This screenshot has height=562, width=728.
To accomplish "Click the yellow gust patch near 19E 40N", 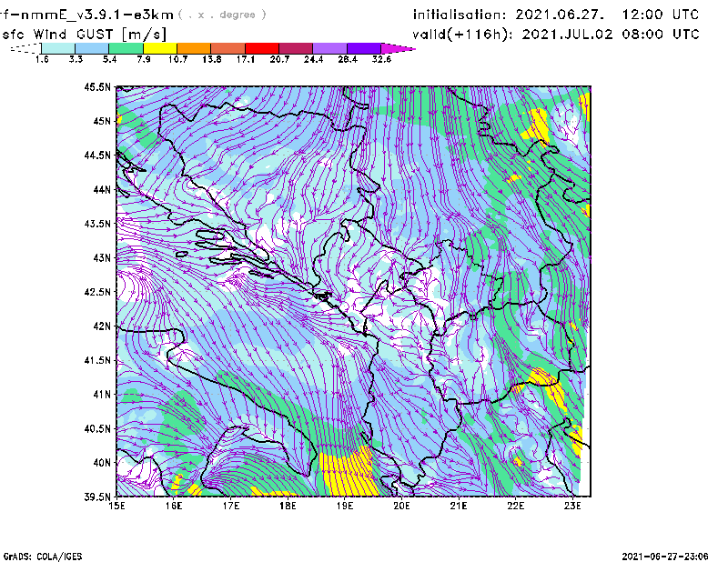I will point(349,473).
